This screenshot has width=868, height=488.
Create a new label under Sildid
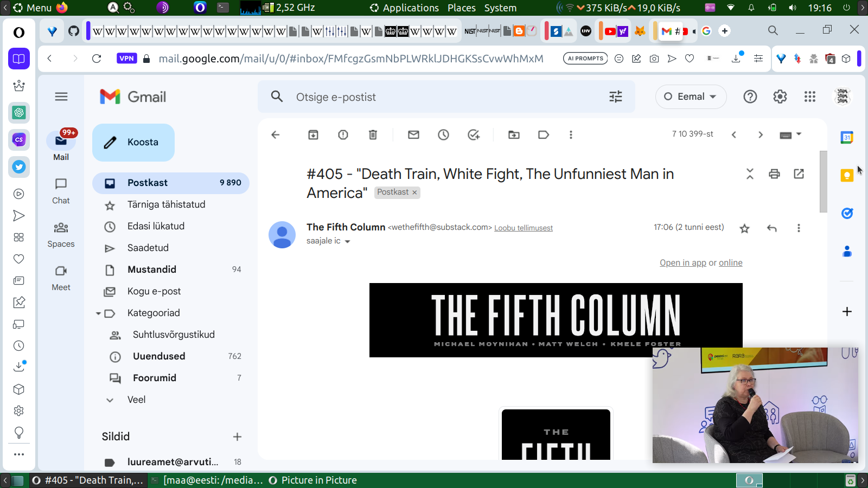coord(237,436)
